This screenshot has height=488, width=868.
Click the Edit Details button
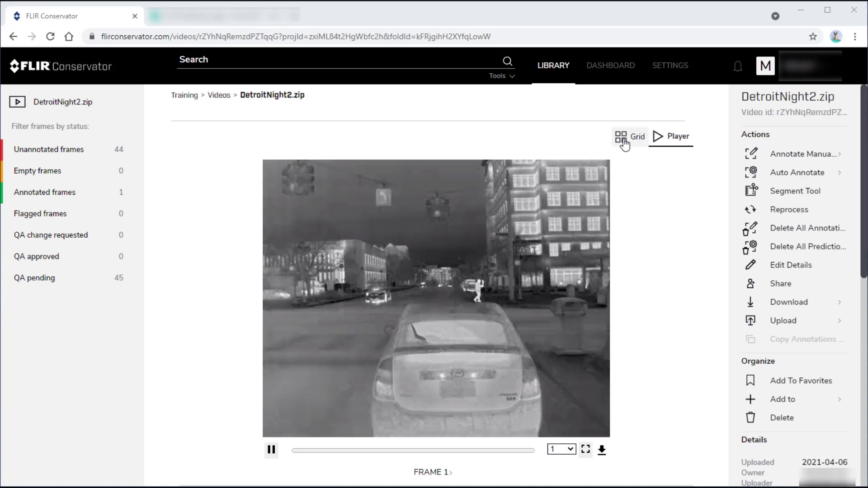point(791,264)
